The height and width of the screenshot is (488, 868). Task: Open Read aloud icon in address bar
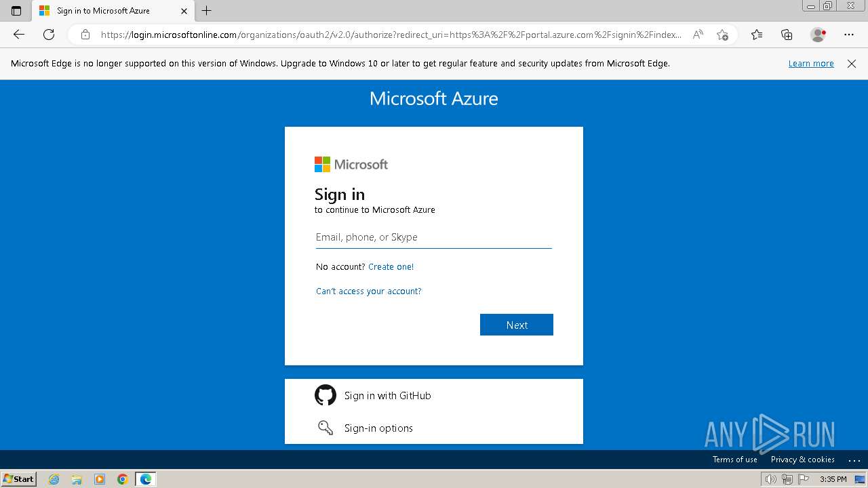click(697, 35)
